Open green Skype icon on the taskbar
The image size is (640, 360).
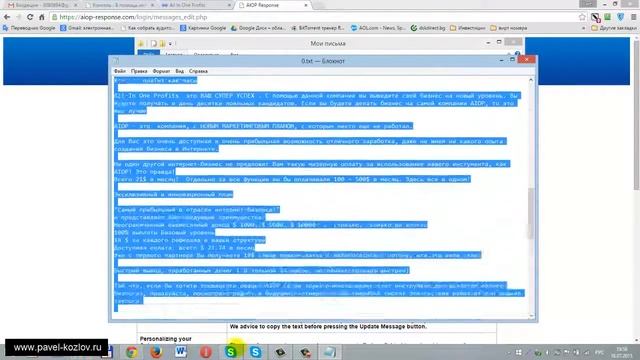pyautogui.click(x=231, y=352)
